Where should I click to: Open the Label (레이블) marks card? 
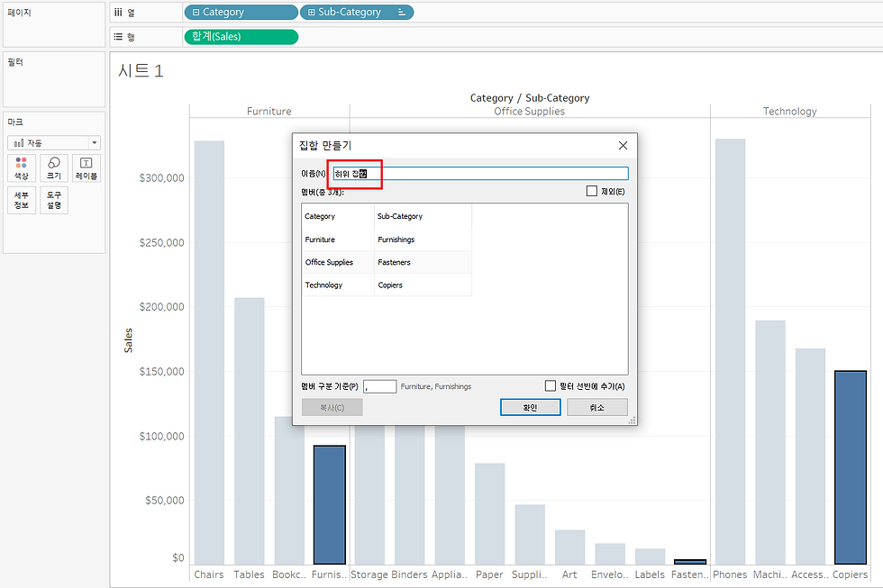86,168
